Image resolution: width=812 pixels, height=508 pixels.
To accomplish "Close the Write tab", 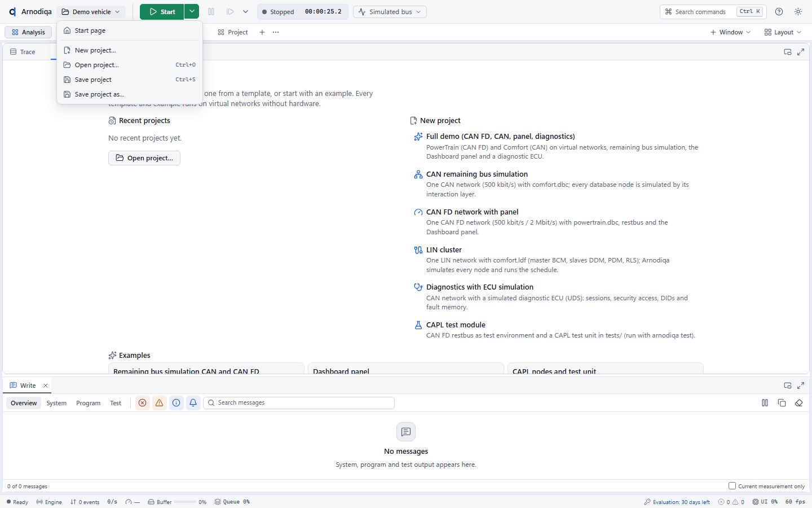I will [46, 386].
